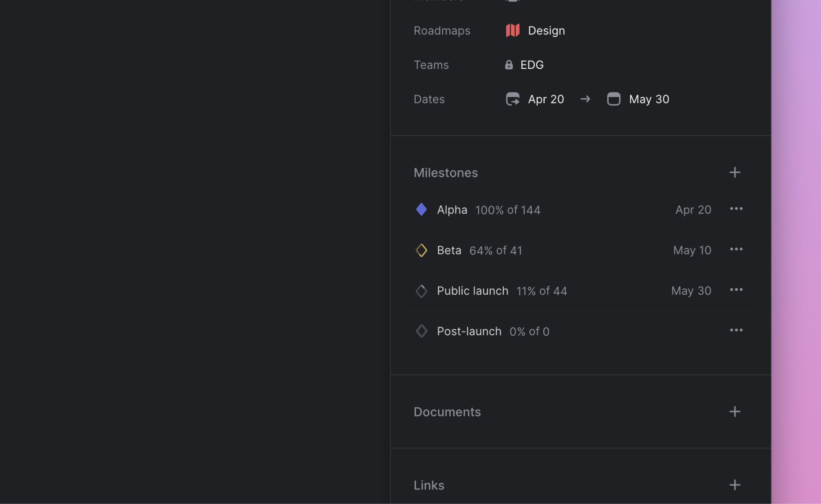
Task: Click the start date calendar icon
Action: click(513, 99)
